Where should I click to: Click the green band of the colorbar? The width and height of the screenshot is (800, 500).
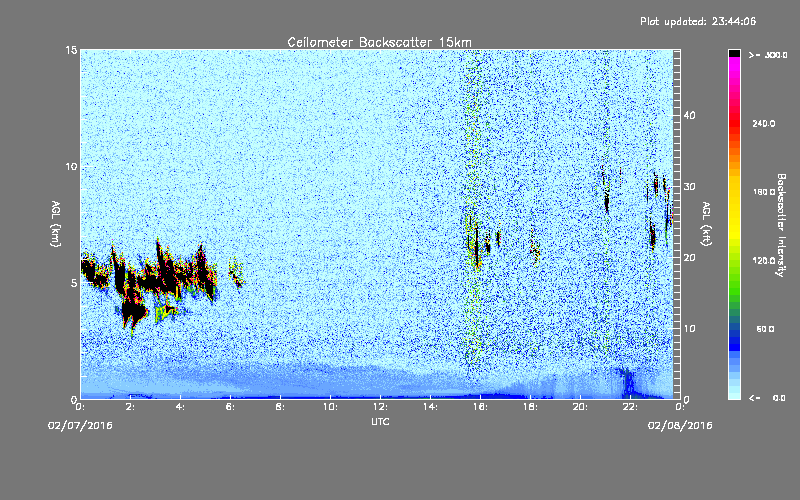(x=734, y=276)
